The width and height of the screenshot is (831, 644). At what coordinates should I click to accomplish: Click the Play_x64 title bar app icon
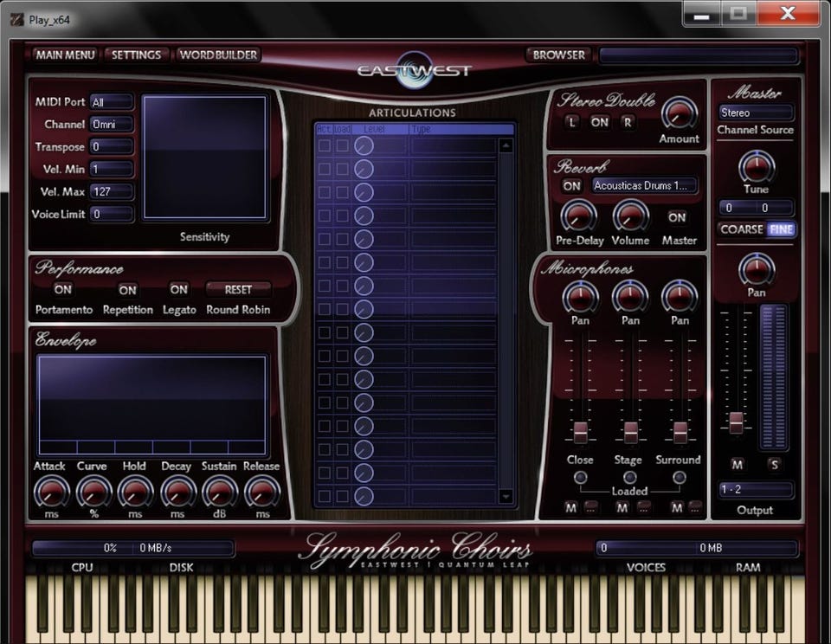[x=17, y=20]
